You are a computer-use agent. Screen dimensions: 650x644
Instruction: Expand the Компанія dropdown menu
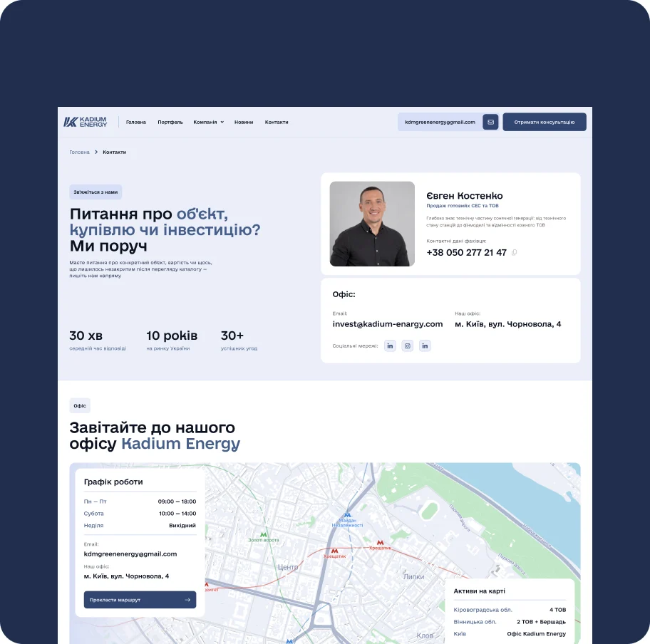click(x=209, y=123)
